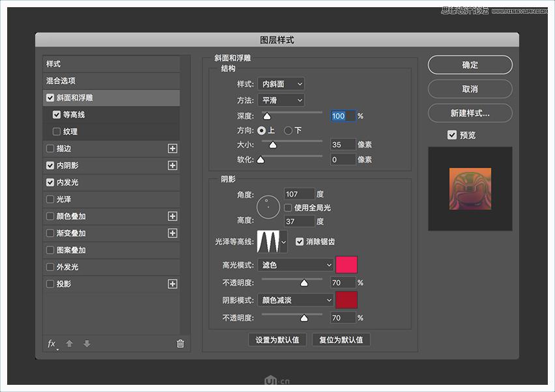Select the 下 direction radio button

point(287,130)
